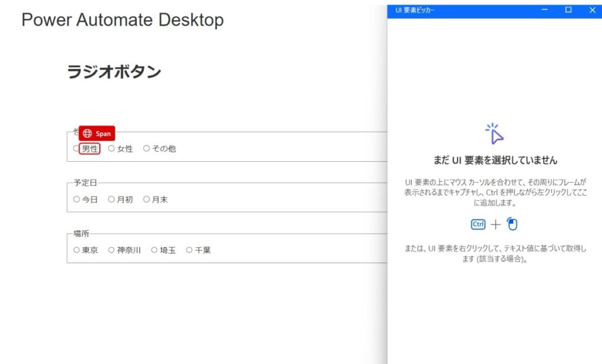
Task: Select the 女性 radio button
Action: click(x=111, y=148)
